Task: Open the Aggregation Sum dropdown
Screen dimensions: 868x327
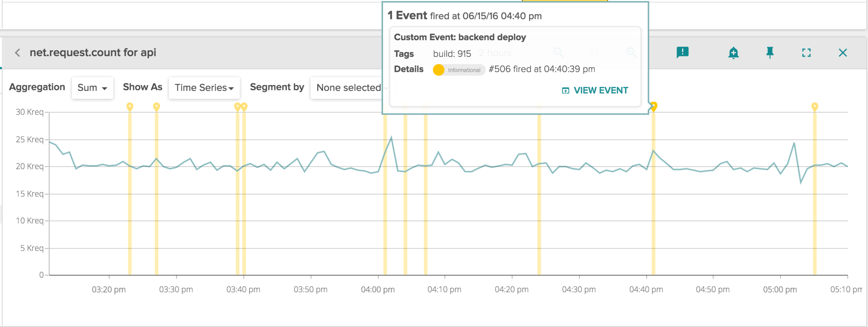Action: tap(92, 88)
